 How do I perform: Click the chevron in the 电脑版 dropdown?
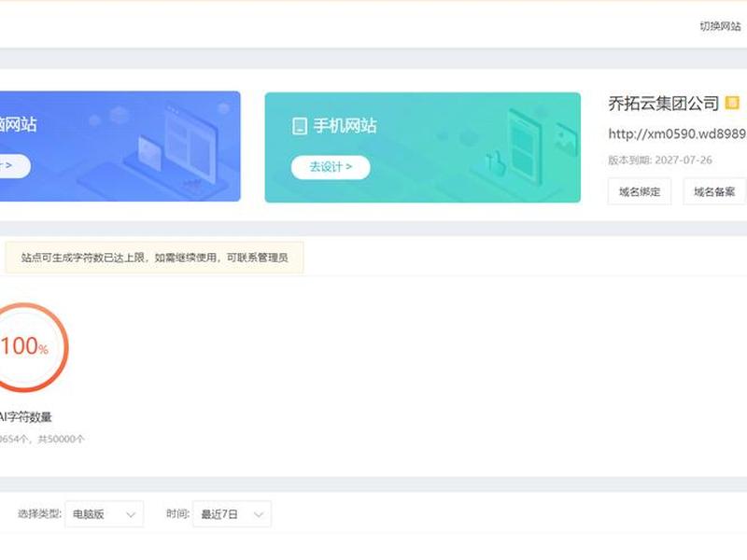131,514
